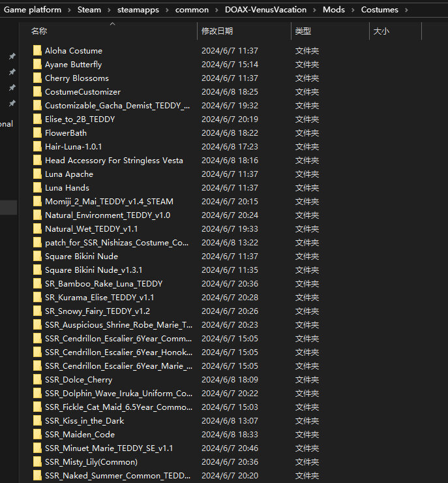
Task: Go to Mods in address bar
Action: (334, 10)
